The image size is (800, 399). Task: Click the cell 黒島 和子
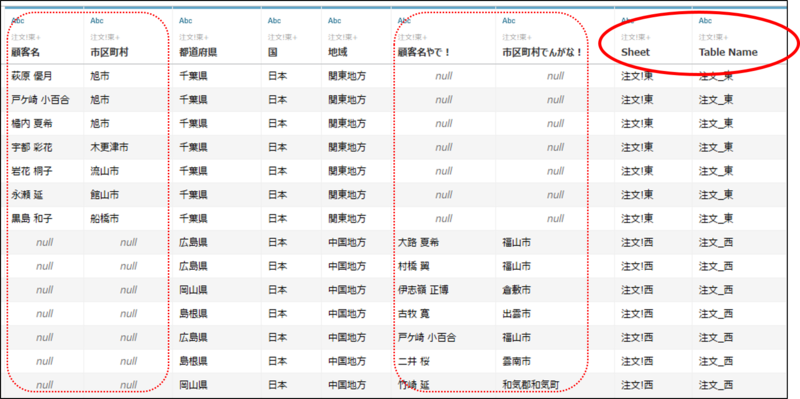pyautogui.click(x=32, y=218)
